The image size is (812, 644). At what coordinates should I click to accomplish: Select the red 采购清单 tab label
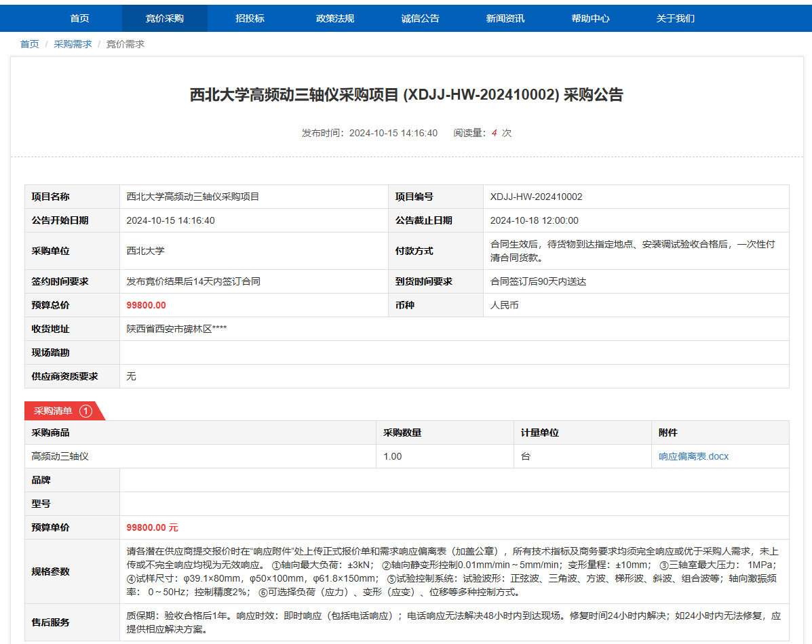pyautogui.click(x=54, y=411)
